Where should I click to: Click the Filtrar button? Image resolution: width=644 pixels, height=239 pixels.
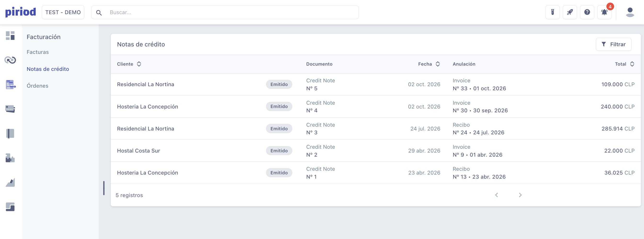(614, 44)
